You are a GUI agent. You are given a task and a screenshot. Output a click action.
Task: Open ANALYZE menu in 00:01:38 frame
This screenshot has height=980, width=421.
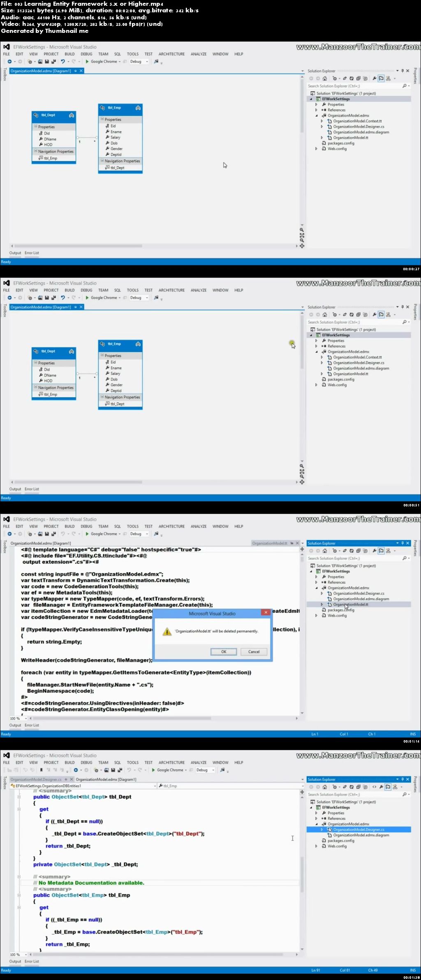[199, 763]
